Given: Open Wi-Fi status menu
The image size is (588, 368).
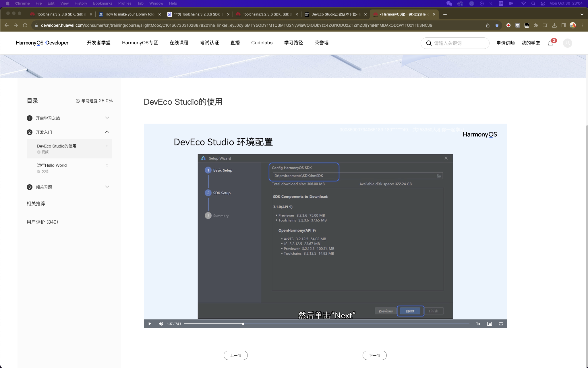Looking at the screenshot, I should tap(524, 3).
